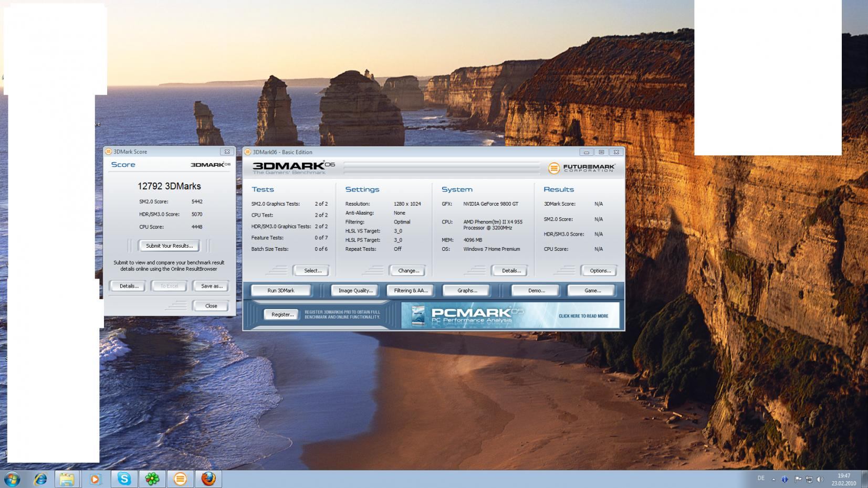Open Image Quality dialog
868x488 pixels.
click(x=355, y=291)
